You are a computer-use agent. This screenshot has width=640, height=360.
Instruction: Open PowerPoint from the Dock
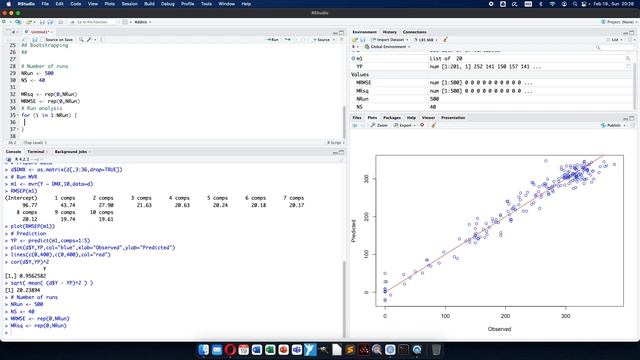(x=283, y=350)
